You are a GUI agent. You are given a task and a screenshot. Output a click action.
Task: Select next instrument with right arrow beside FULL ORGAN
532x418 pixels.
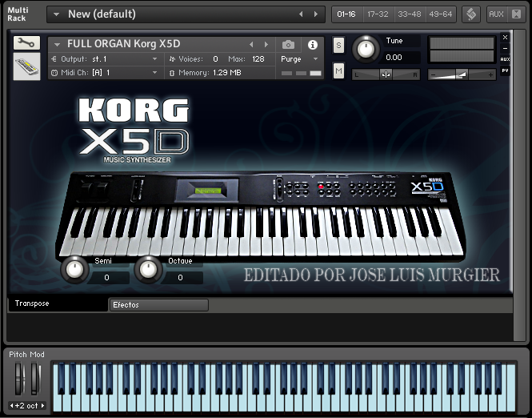pyautogui.click(x=266, y=45)
